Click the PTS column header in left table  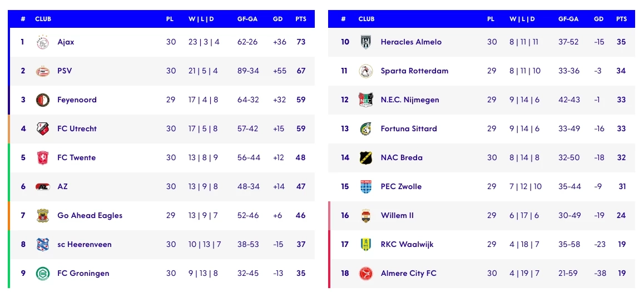[x=301, y=19]
